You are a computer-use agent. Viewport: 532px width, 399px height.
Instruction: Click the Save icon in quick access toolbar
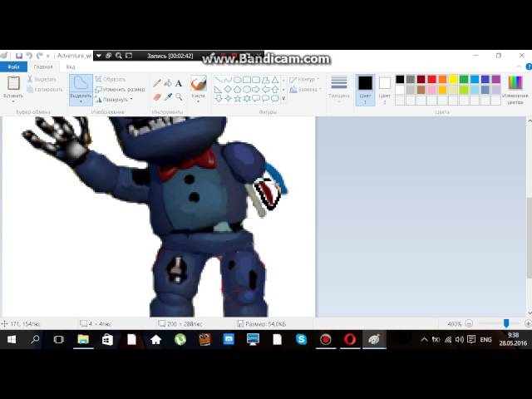pyautogui.click(x=19, y=56)
